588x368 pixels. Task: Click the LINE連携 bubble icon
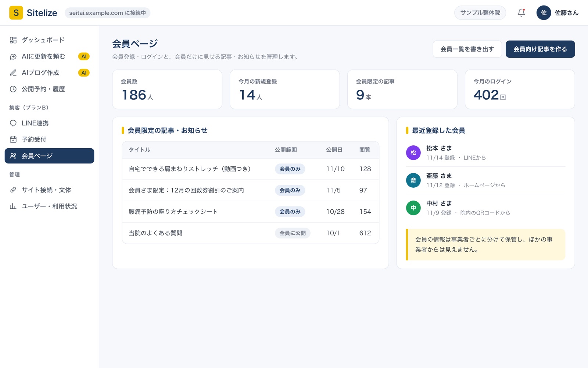coord(13,123)
